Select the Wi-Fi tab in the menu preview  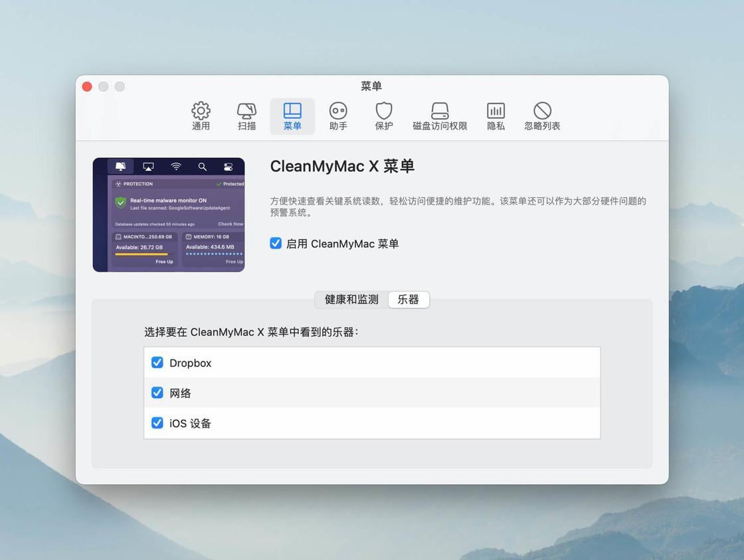tap(175, 167)
